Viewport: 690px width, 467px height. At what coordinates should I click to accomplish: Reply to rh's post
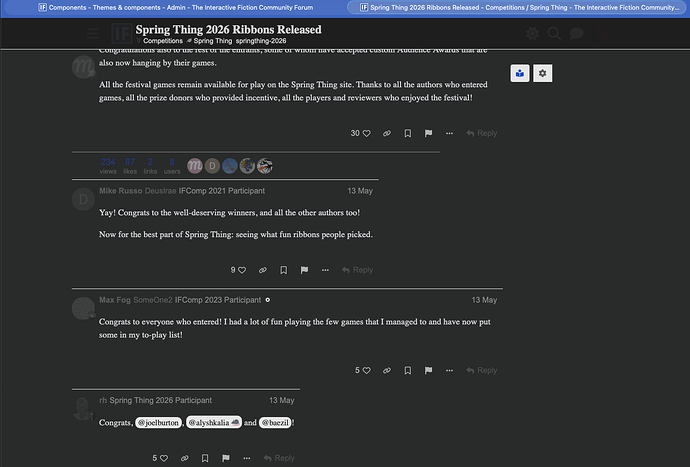(x=279, y=458)
